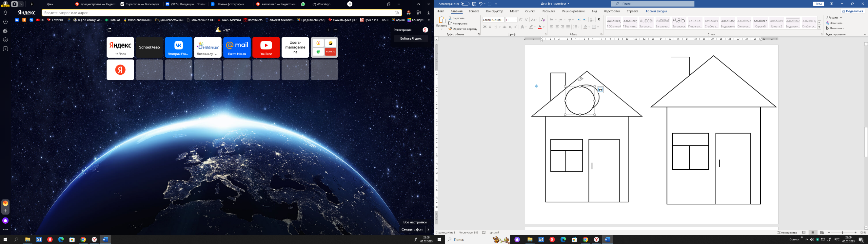Click text highlight color button
The image size is (868, 244).
(531, 27)
